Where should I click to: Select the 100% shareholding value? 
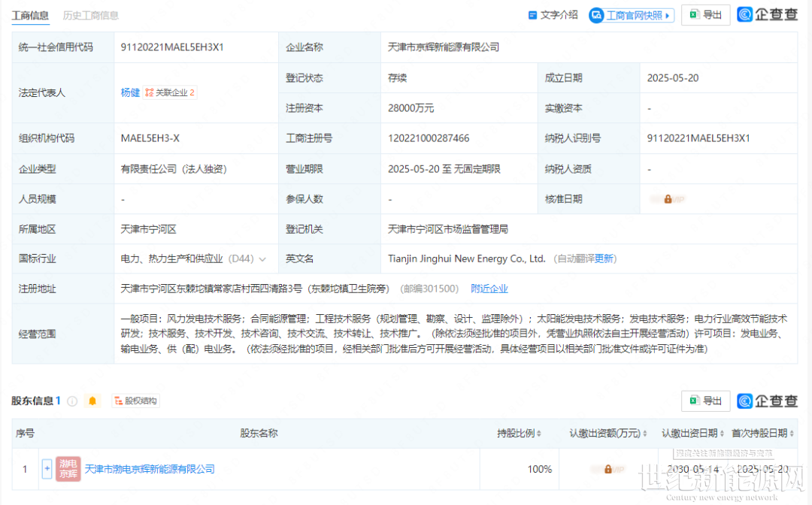click(539, 469)
